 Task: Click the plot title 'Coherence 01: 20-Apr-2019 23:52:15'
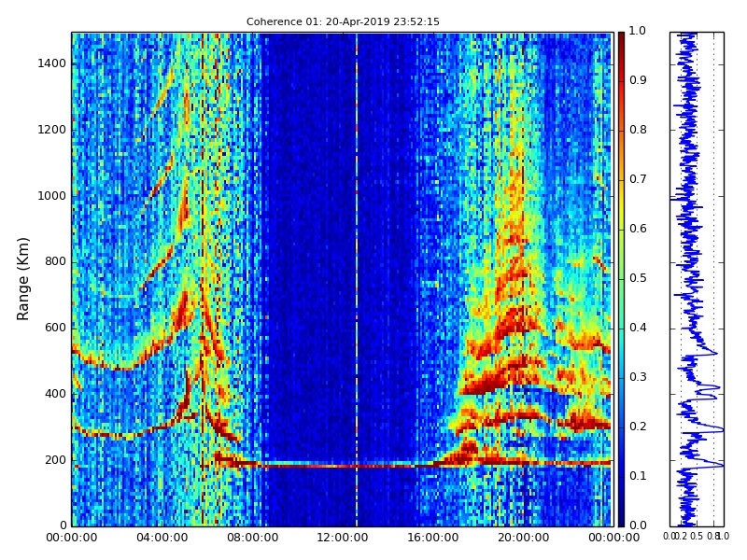point(343,21)
